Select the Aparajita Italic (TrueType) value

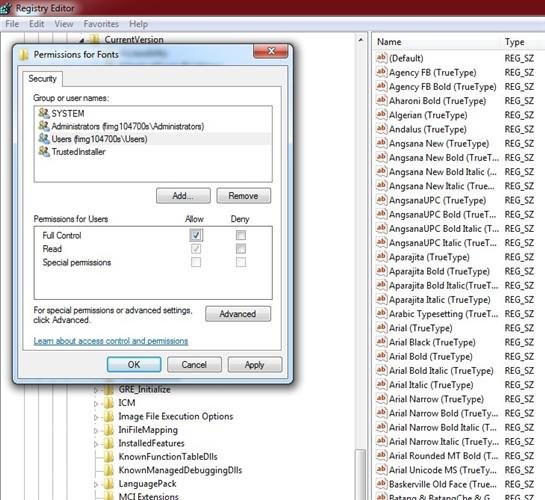pyautogui.click(x=440, y=300)
